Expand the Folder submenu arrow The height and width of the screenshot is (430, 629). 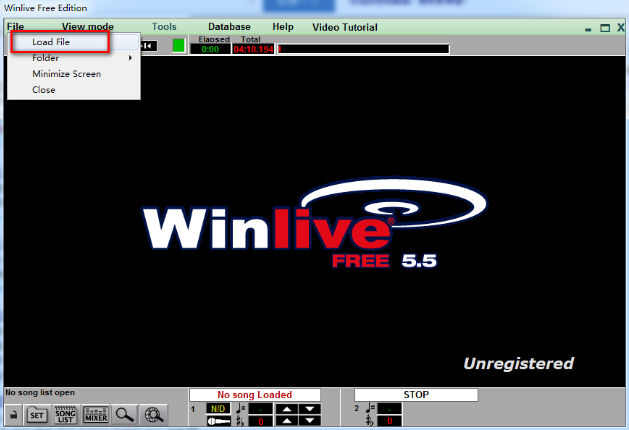click(x=130, y=58)
